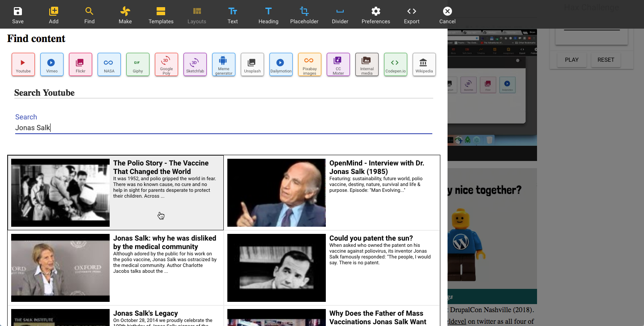
Task: Choose Could you patent the sun thumbnail
Action: click(x=277, y=268)
